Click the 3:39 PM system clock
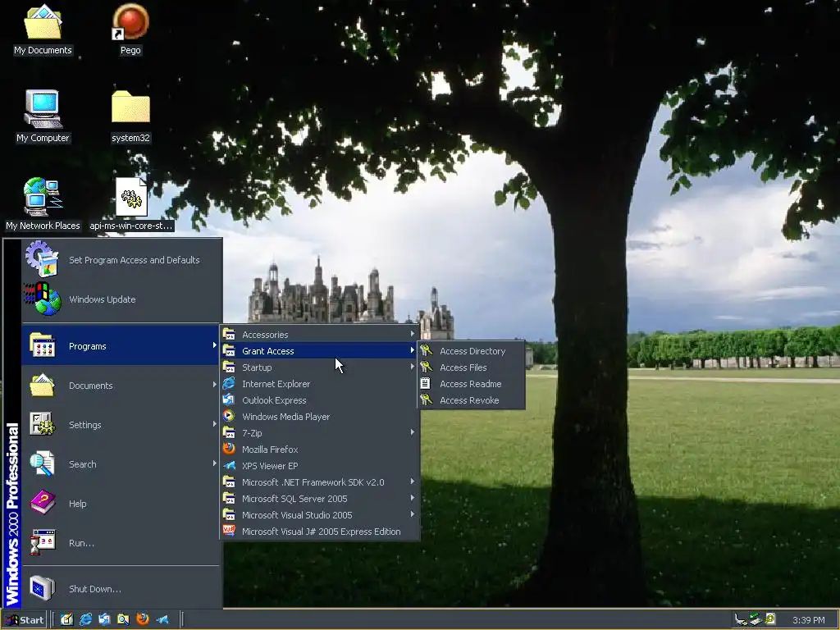840x630 pixels. tap(808, 620)
